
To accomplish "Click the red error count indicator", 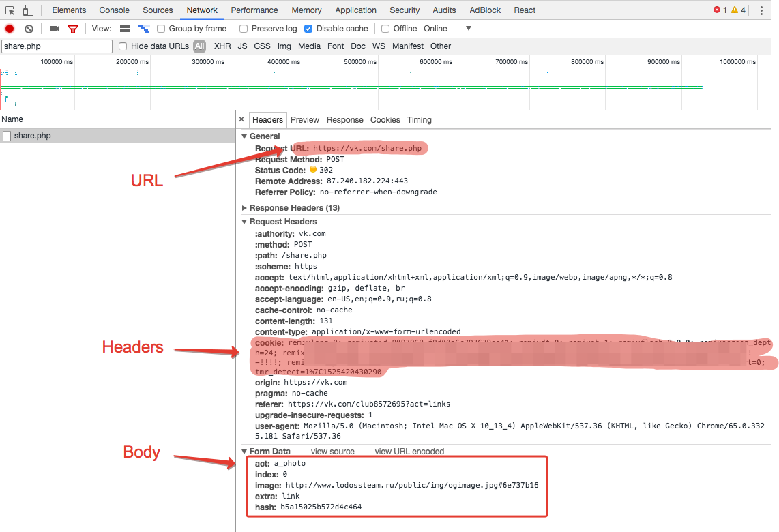I will (720, 10).
